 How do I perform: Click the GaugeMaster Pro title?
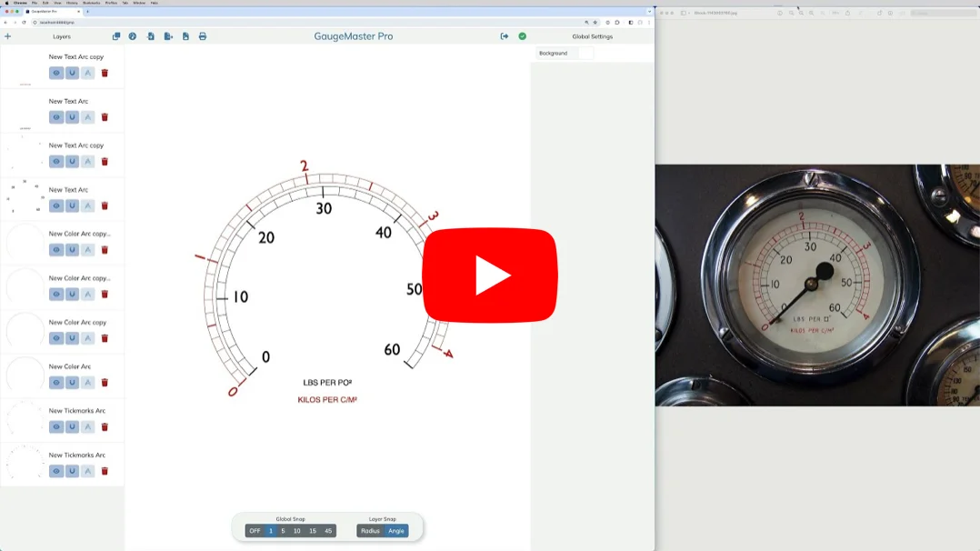pyautogui.click(x=354, y=36)
